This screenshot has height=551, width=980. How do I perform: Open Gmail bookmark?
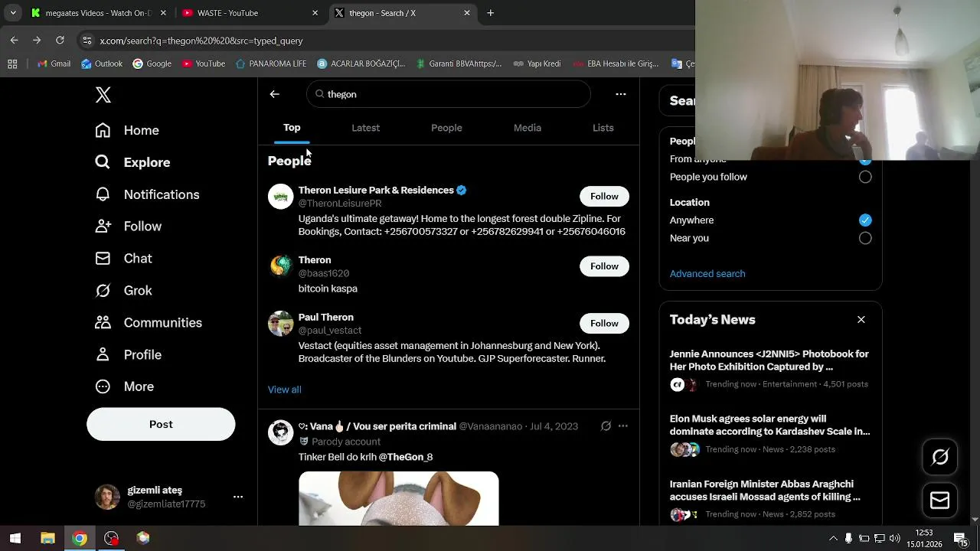tap(54, 64)
